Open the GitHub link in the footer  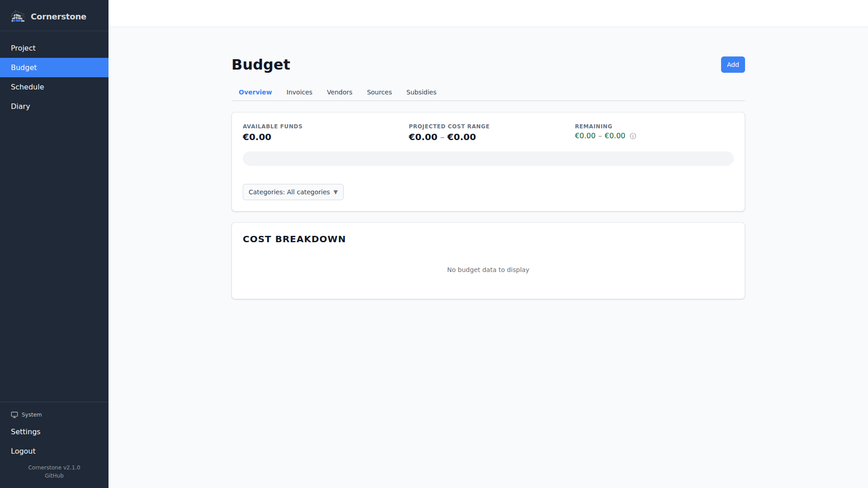click(54, 475)
